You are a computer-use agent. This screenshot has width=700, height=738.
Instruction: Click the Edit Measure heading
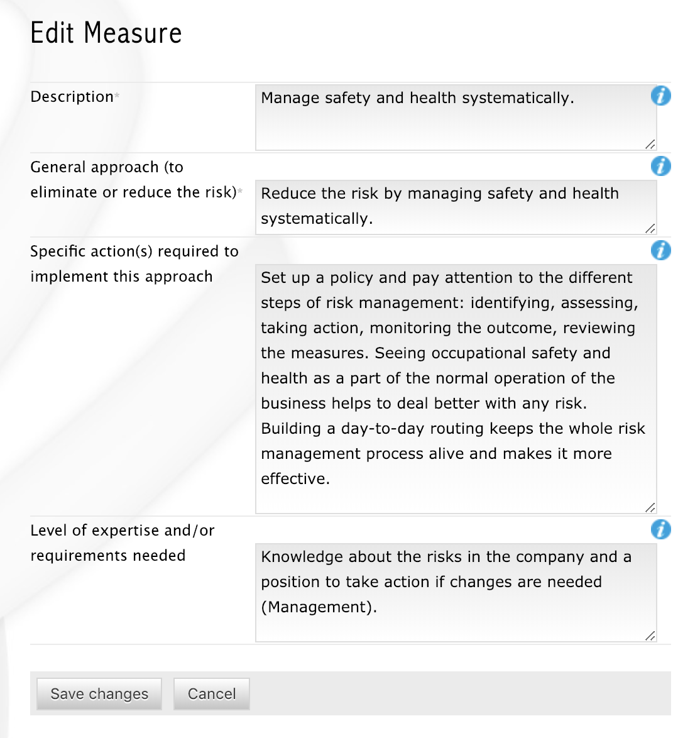(x=106, y=33)
